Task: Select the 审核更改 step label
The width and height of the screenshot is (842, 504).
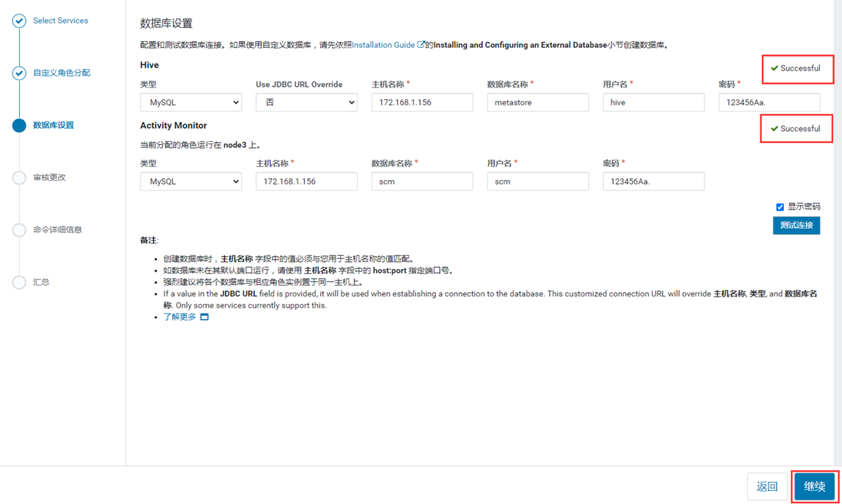Action: click(49, 177)
